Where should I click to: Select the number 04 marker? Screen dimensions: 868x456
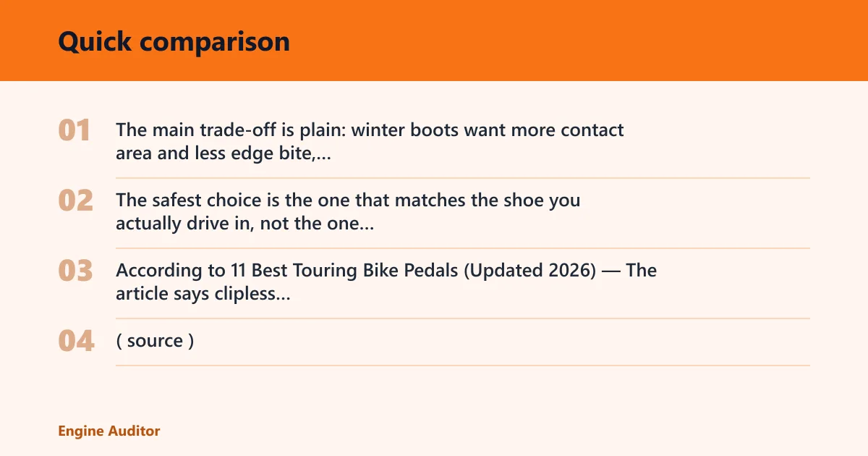coord(76,342)
